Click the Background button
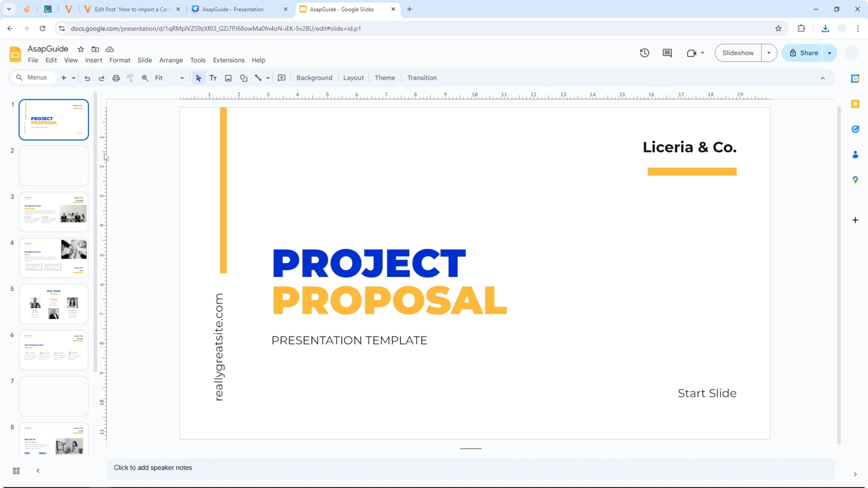868x488 pixels. (x=314, y=78)
